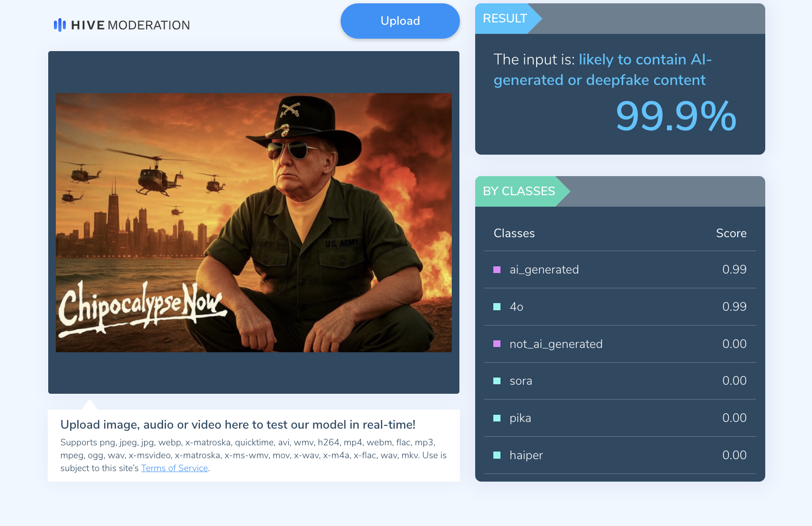Click the 0.99 score beside ai_generated
812x526 pixels.
(734, 270)
